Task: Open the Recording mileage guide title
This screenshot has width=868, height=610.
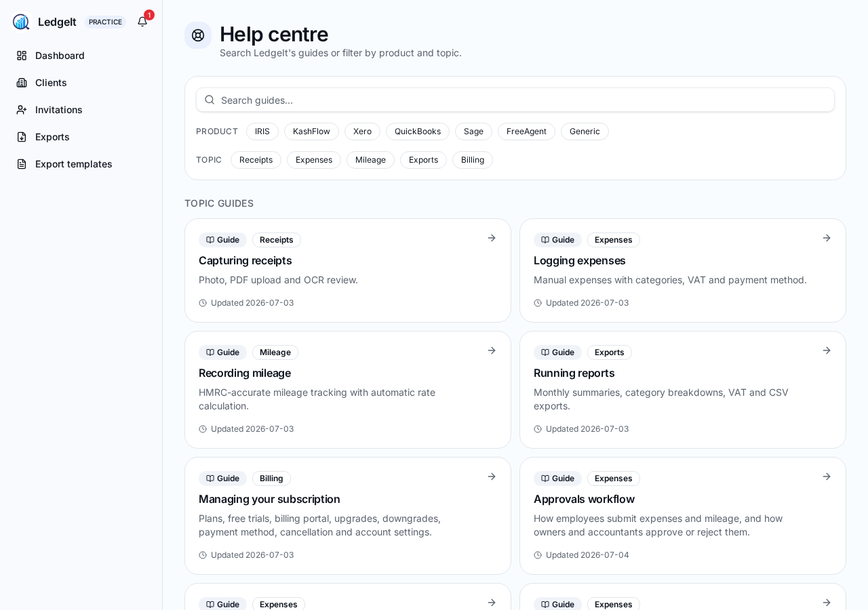Action: click(x=245, y=373)
